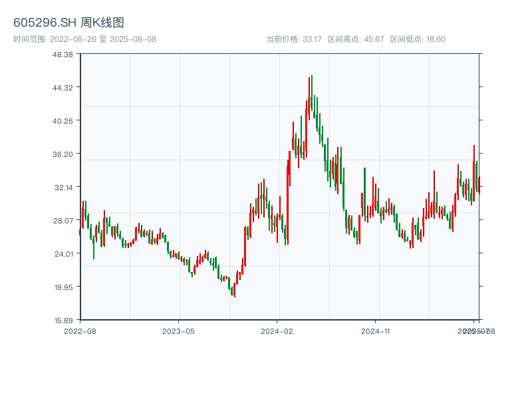
Task: Click the chart title 605296.SH 周K线图
Action: 68,23
